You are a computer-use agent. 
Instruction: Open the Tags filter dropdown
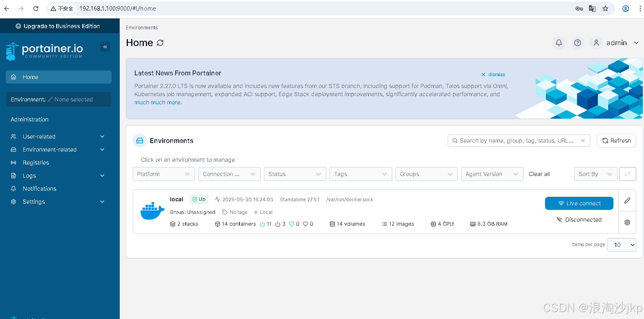[361, 174]
